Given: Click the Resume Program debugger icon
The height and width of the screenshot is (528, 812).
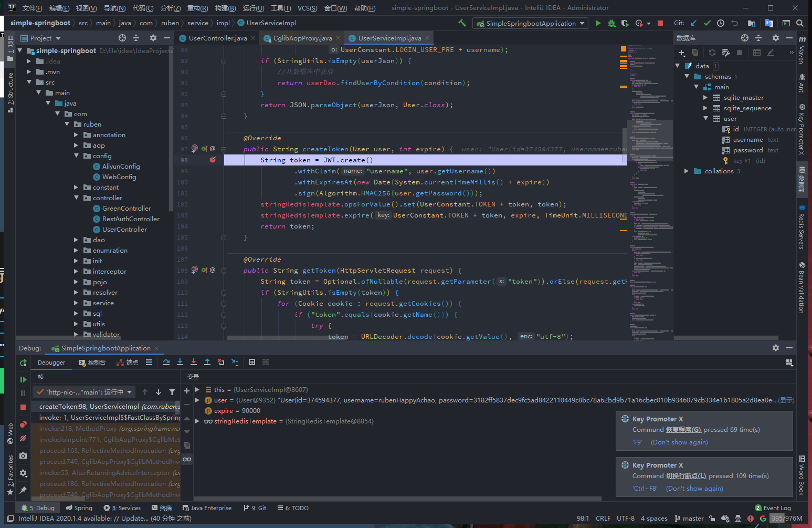Looking at the screenshot, I should tap(23, 379).
